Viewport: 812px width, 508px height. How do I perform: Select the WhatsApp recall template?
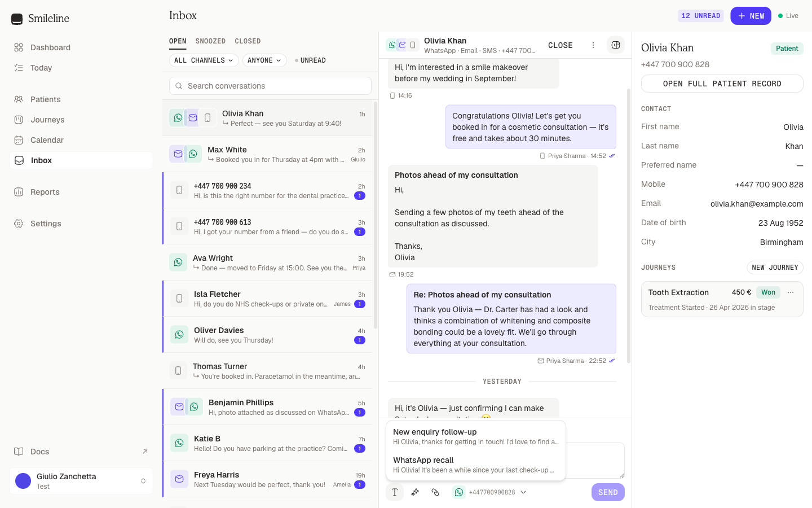[x=475, y=465]
